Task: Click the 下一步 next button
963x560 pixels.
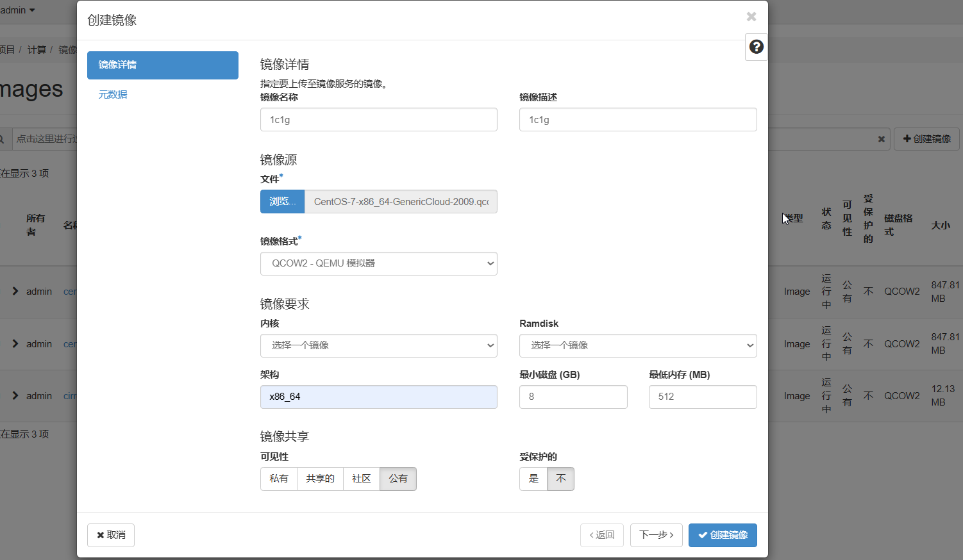Action: (x=657, y=535)
